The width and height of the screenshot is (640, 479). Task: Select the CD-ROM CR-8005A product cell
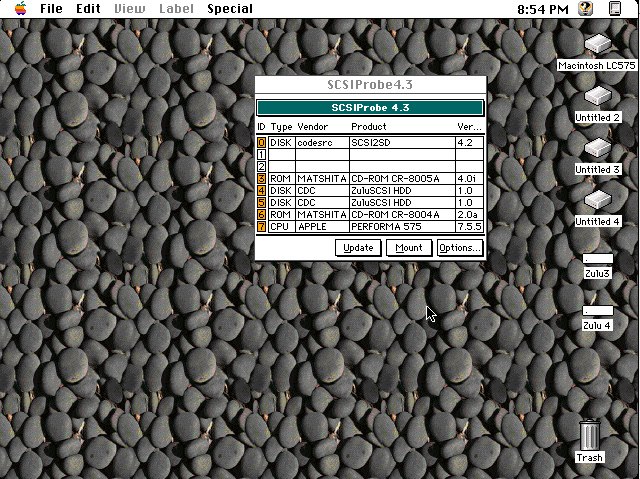[402, 178]
